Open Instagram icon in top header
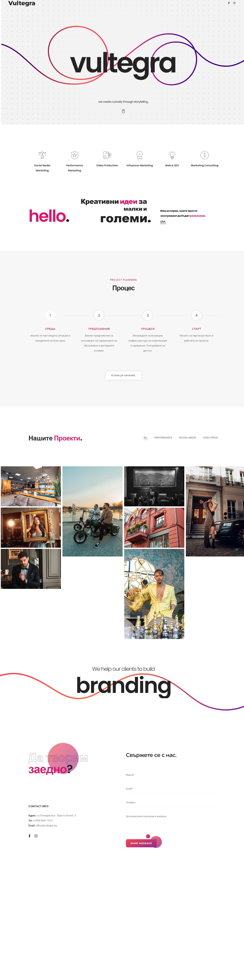 coord(234,3)
